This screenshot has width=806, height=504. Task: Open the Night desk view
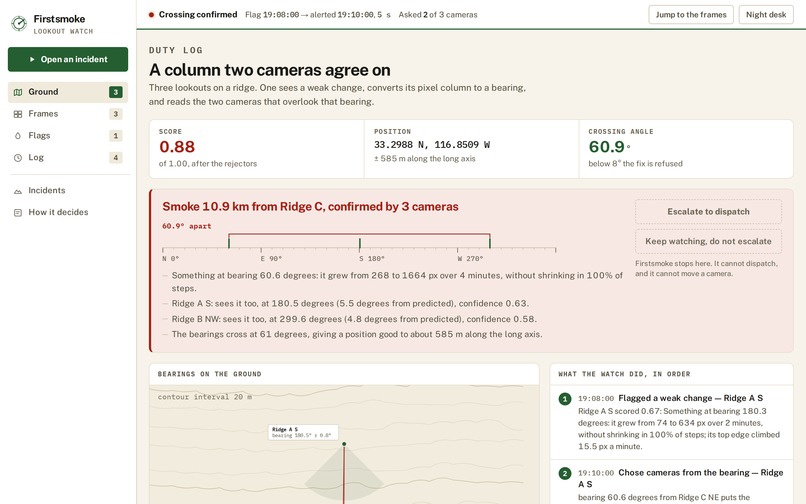(766, 14)
